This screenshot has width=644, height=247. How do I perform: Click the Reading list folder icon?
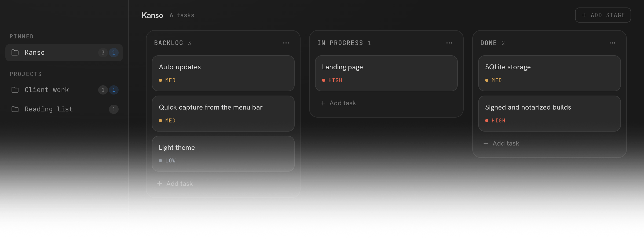[x=15, y=109]
